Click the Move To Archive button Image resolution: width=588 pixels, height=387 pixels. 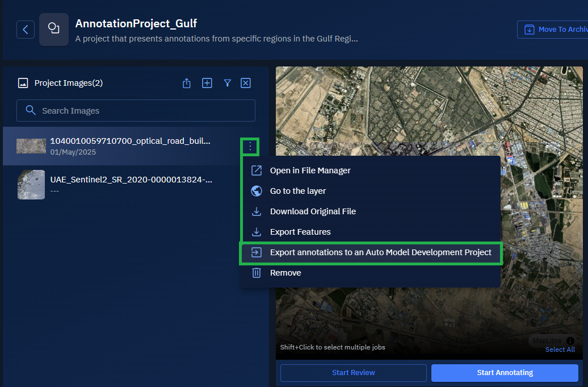[x=553, y=30]
